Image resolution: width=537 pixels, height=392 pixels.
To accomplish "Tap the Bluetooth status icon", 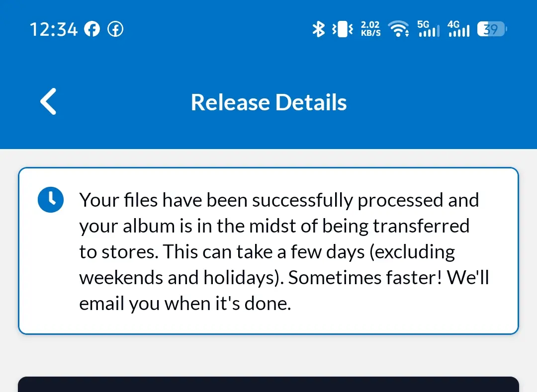I will click(x=319, y=29).
